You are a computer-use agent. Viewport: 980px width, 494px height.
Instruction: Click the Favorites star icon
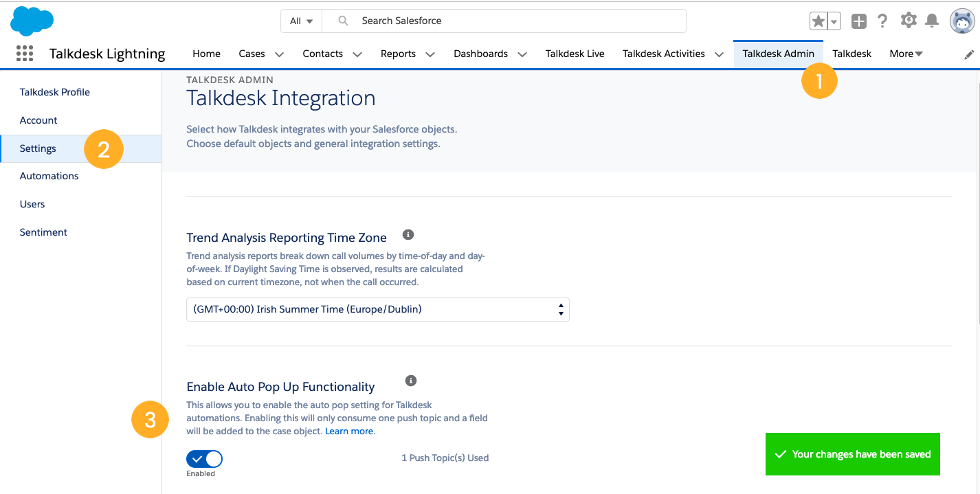click(818, 21)
